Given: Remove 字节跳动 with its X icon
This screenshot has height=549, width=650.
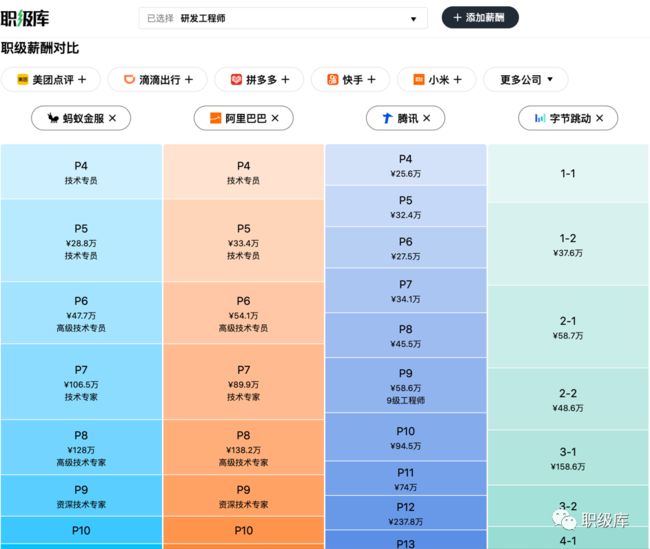Looking at the screenshot, I should click(x=599, y=118).
